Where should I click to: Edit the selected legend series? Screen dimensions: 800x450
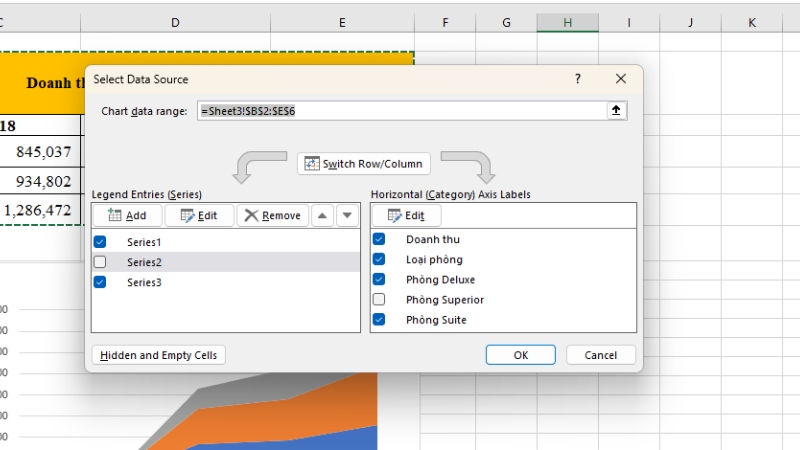pos(197,215)
